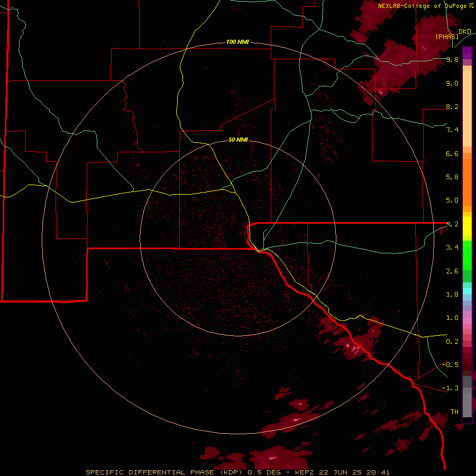Click the 0.2 scale value
Image resolution: width=476 pixels, height=476 pixels.
(x=452, y=342)
